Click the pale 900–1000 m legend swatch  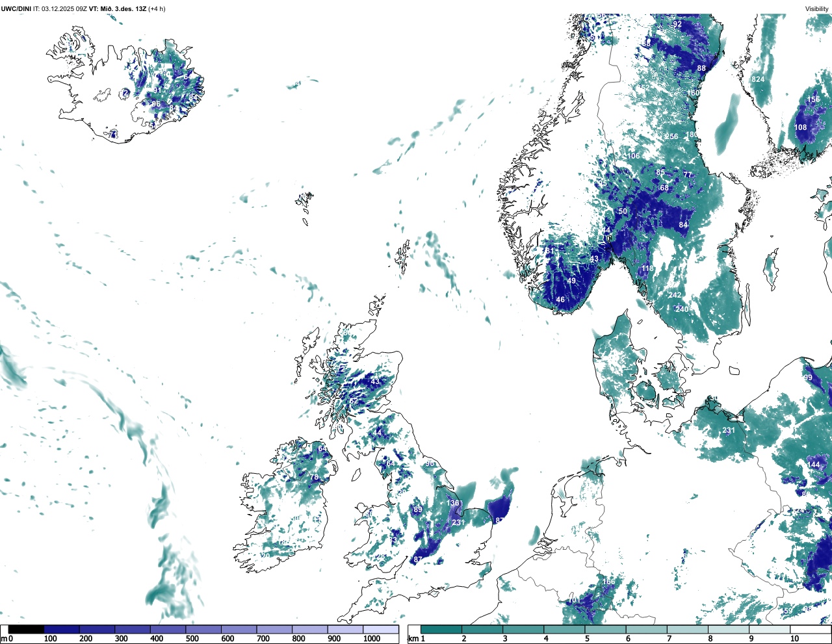[345, 629]
